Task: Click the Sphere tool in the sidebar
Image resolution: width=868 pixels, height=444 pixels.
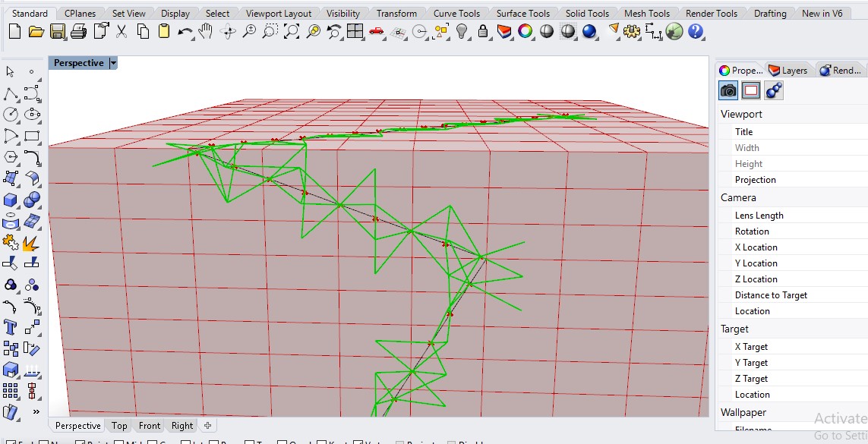Action: pyautogui.click(x=33, y=198)
